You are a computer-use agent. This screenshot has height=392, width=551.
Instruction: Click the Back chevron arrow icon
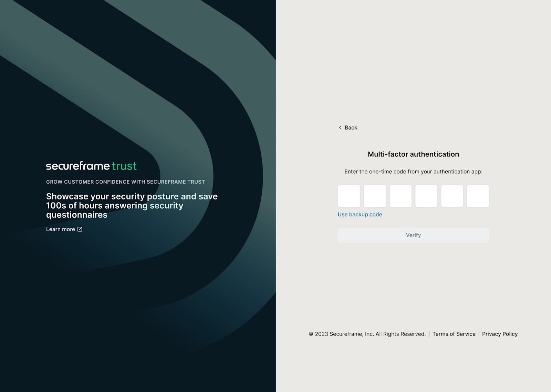click(340, 127)
